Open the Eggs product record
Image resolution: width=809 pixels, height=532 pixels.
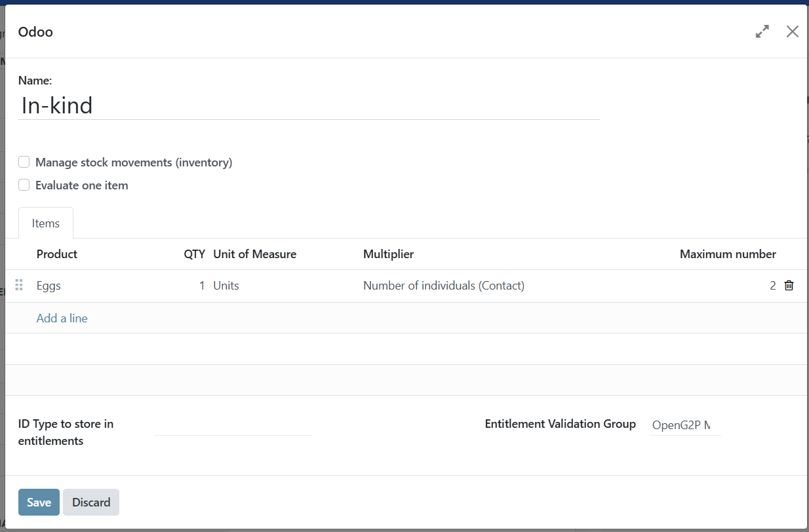click(x=49, y=285)
